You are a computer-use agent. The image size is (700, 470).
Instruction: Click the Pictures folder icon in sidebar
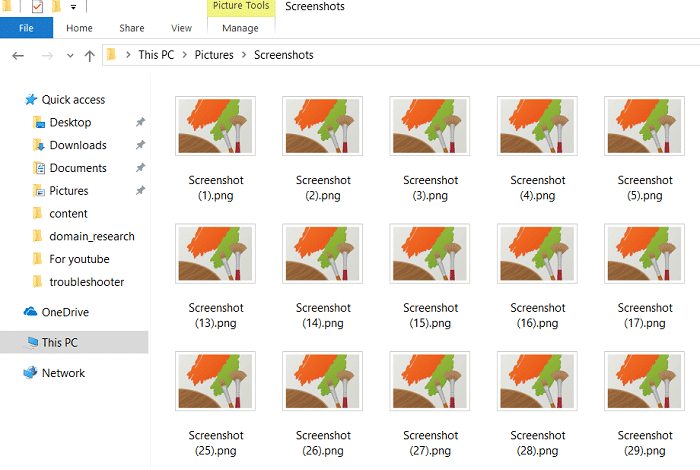(x=39, y=191)
